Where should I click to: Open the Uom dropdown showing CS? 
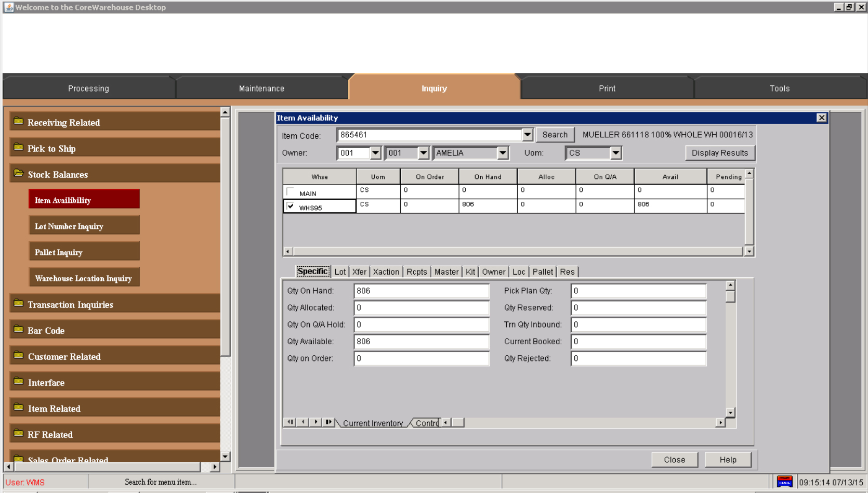(616, 152)
